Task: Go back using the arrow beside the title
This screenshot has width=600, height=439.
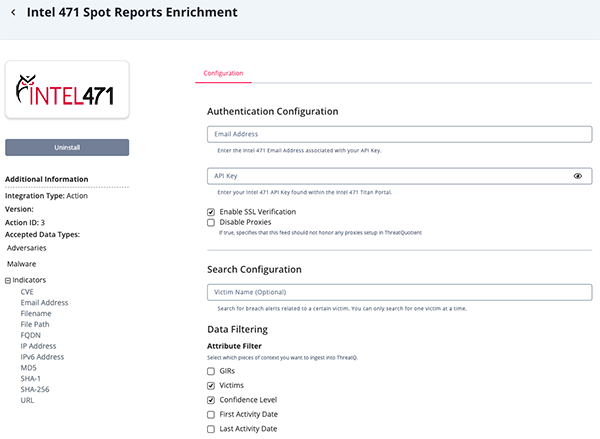Action: point(13,13)
